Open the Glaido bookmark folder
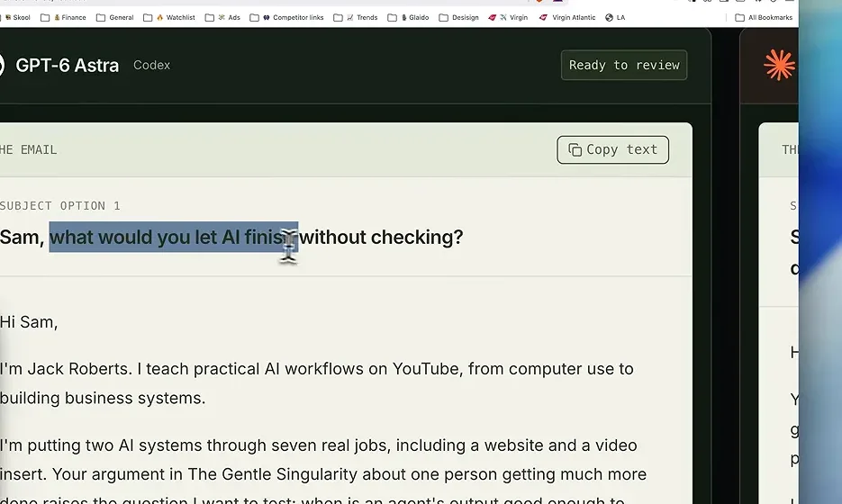Viewport: 842px width, 504px height. click(x=408, y=18)
